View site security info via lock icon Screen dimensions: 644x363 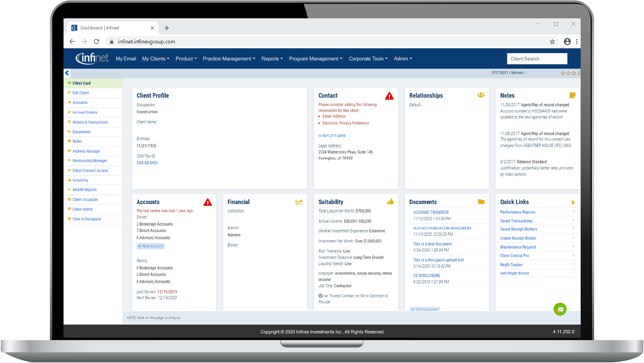click(x=111, y=42)
